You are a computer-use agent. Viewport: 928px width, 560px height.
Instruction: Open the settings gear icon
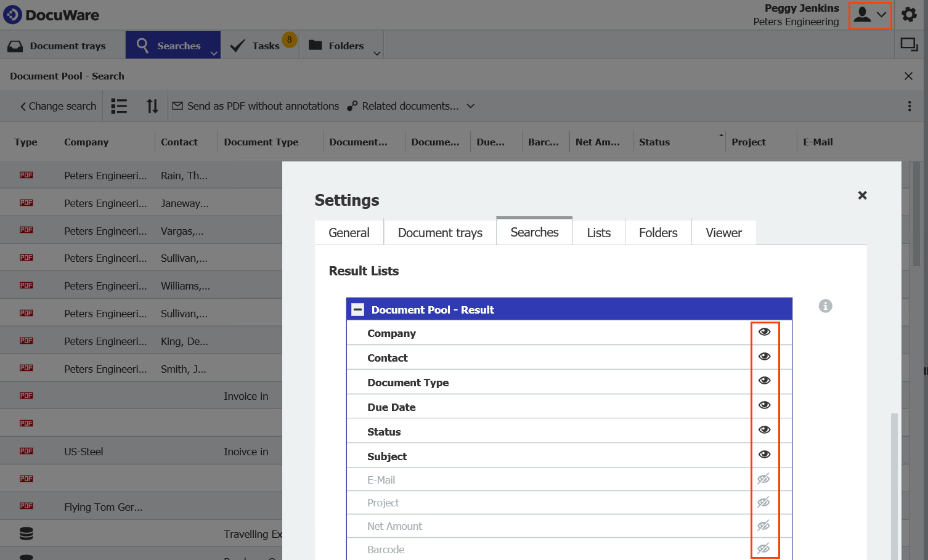tap(909, 15)
